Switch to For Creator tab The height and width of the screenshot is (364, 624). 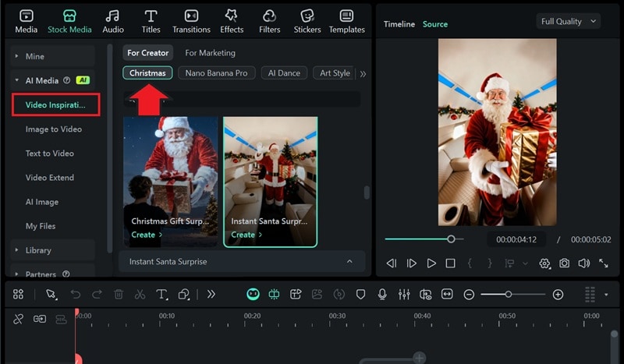147,52
